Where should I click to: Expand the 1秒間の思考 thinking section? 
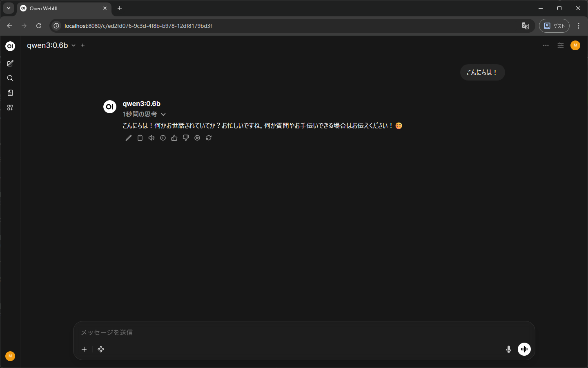[x=144, y=114]
